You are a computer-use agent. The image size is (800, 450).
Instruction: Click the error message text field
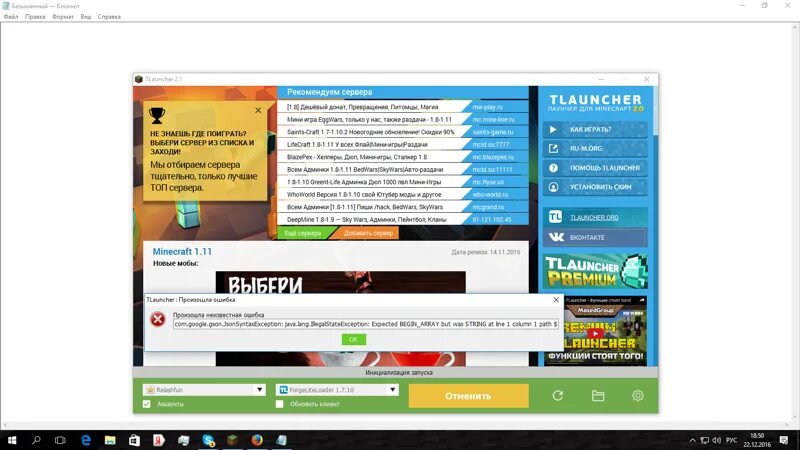(366, 324)
